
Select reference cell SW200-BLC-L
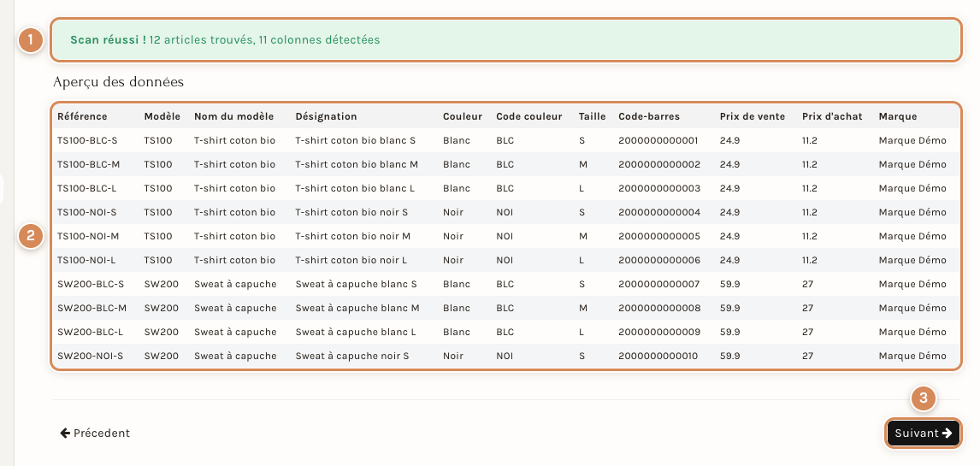coord(90,332)
